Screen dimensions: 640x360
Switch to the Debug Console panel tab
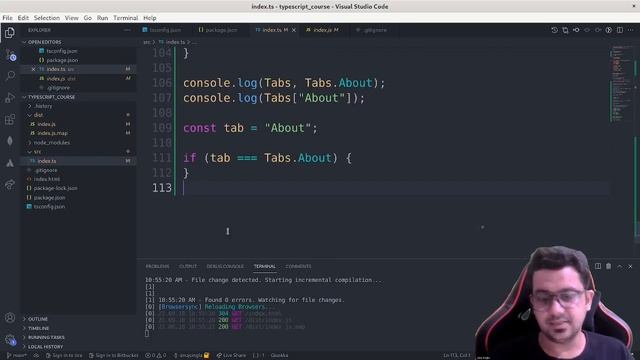coord(225,266)
